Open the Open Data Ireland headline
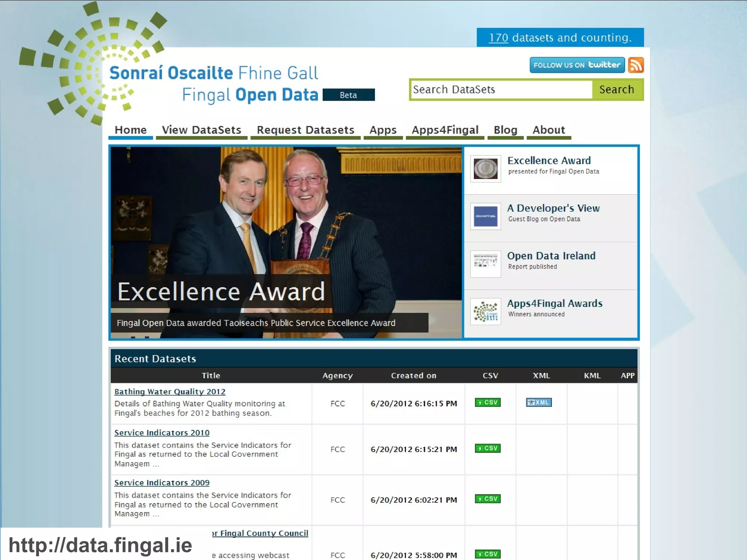Viewport: 747px width, 560px height. pos(551,256)
